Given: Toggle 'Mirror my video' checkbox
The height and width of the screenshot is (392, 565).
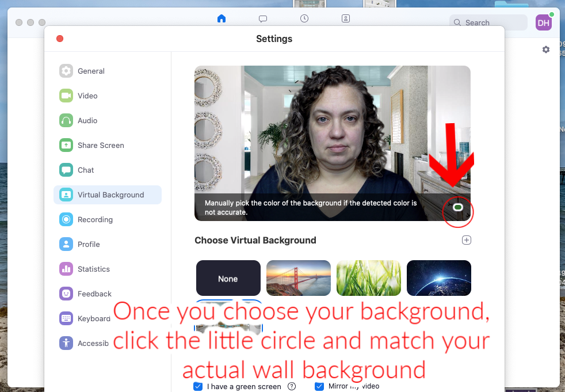Looking at the screenshot, I should click(319, 386).
